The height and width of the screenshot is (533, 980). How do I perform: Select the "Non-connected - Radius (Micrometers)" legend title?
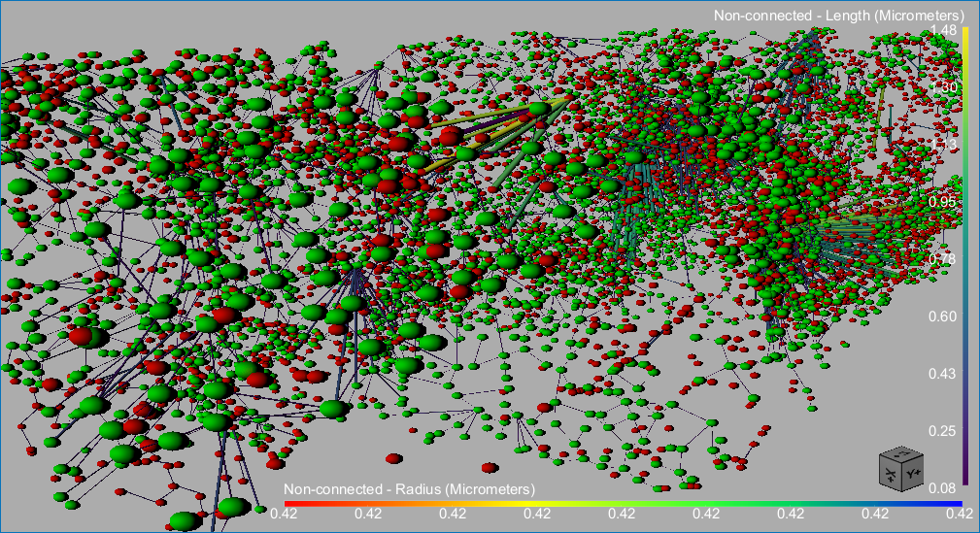coord(409,487)
